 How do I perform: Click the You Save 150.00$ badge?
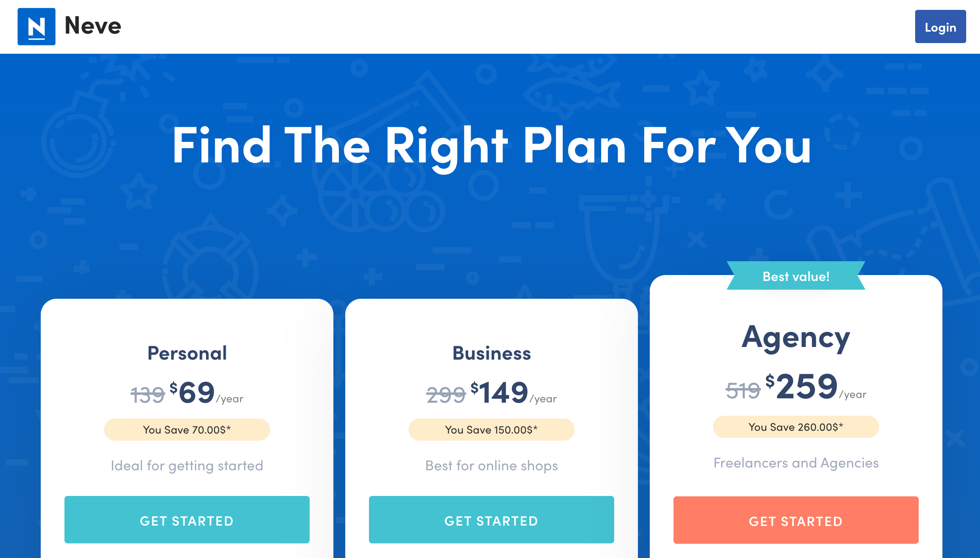coord(491,430)
